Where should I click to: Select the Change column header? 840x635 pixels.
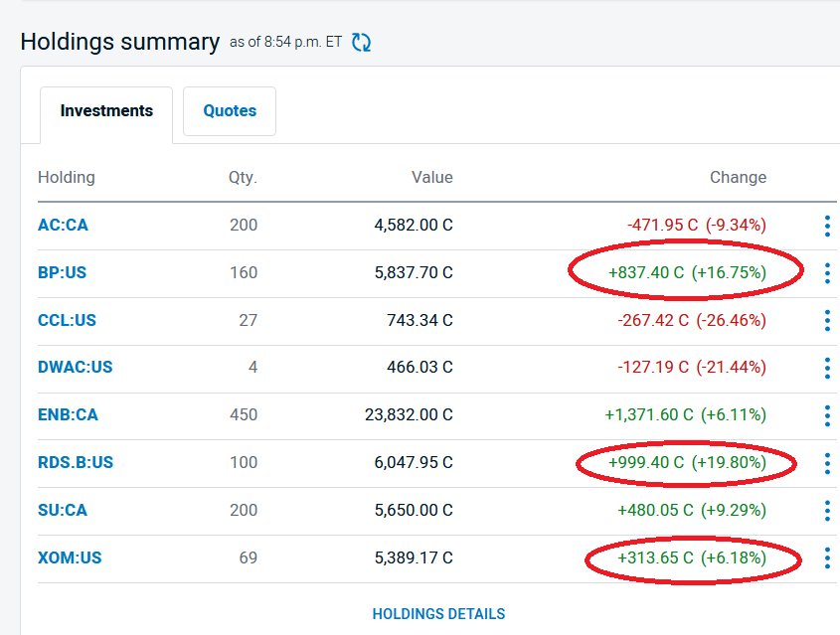coord(739,177)
